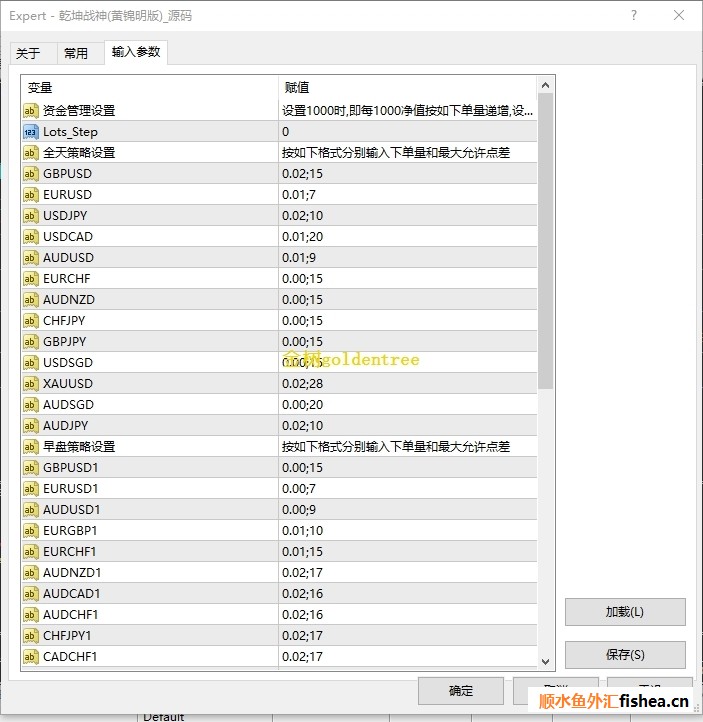The height and width of the screenshot is (722, 703).
Task: Edit the GBPUSD value 0.02;15
Action: 407,174
